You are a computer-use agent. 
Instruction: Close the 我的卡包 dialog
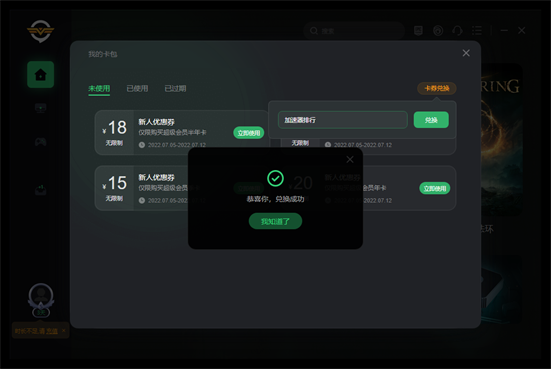pos(466,53)
